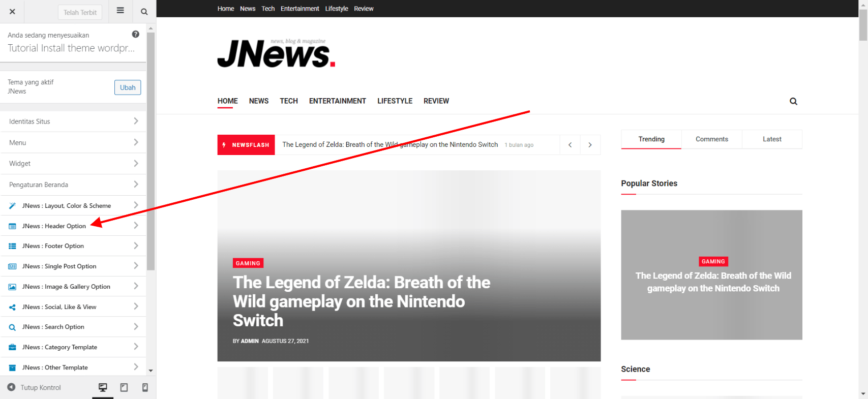Click Lifestyle link in top black bar
Viewport: 868px width, 399px height.
(x=337, y=9)
